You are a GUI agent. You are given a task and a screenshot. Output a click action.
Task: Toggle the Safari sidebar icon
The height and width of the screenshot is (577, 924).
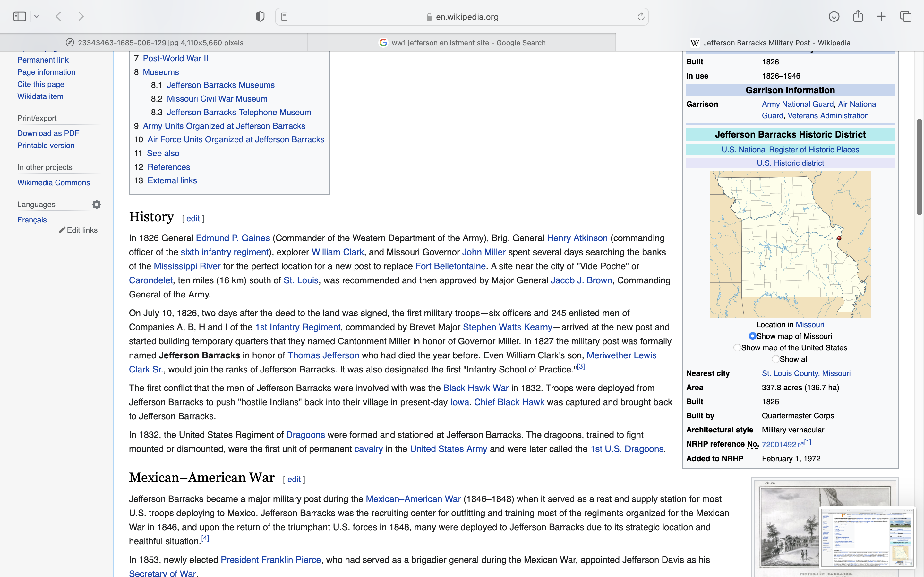click(20, 16)
